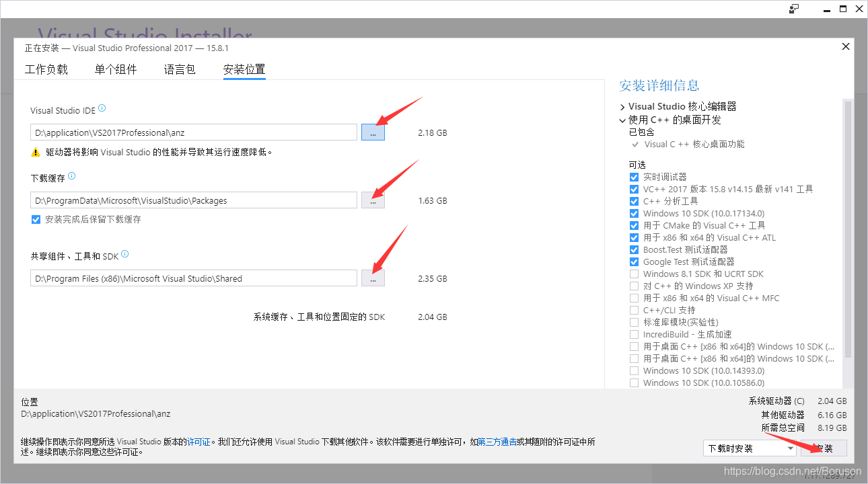Click the feedback icon in the installer title bar
The width and height of the screenshot is (868, 484).
[x=794, y=9]
